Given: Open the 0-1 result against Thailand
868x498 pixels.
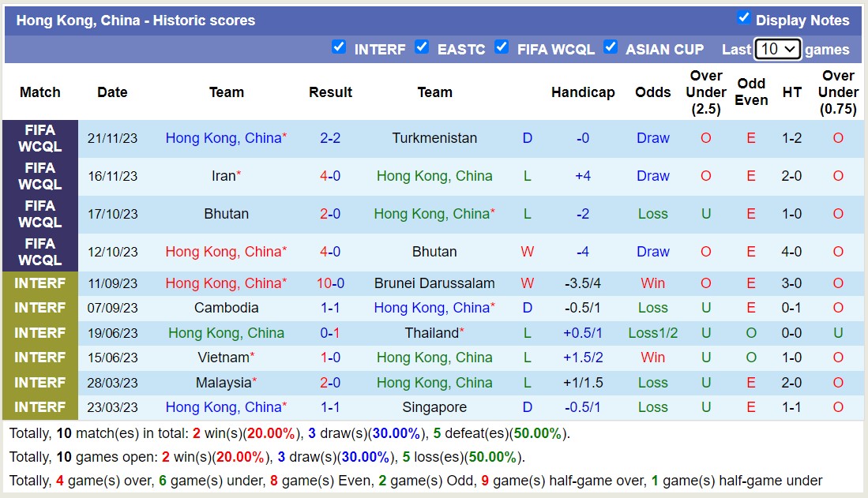Looking at the screenshot, I should (330, 333).
